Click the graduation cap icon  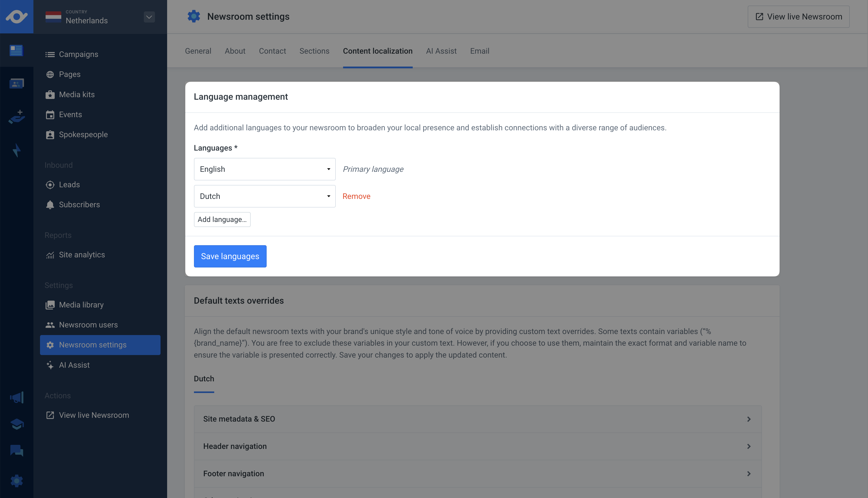click(x=16, y=424)
